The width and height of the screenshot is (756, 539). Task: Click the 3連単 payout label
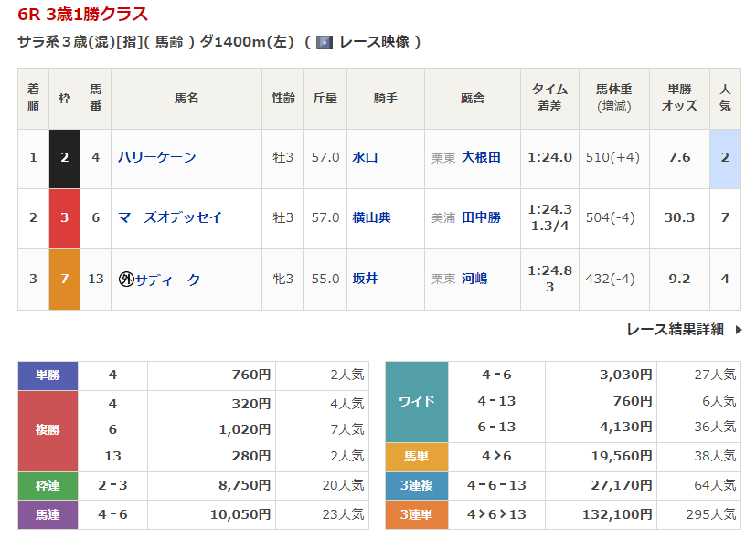(416, 515)
